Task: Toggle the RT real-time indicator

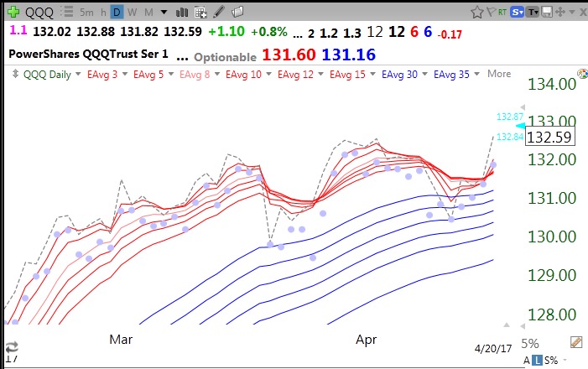Action: [502, 13]
